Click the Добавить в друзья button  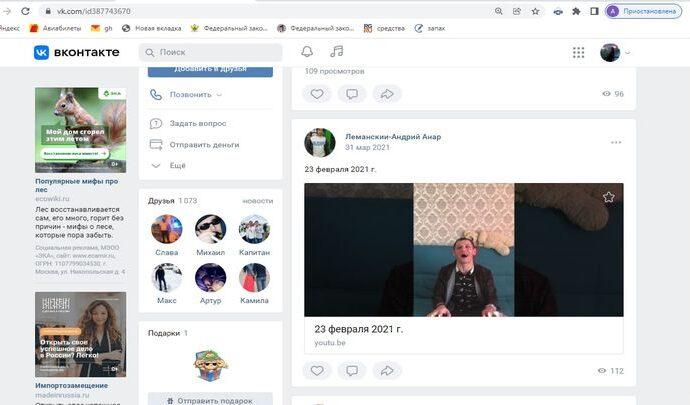point(210,70)
